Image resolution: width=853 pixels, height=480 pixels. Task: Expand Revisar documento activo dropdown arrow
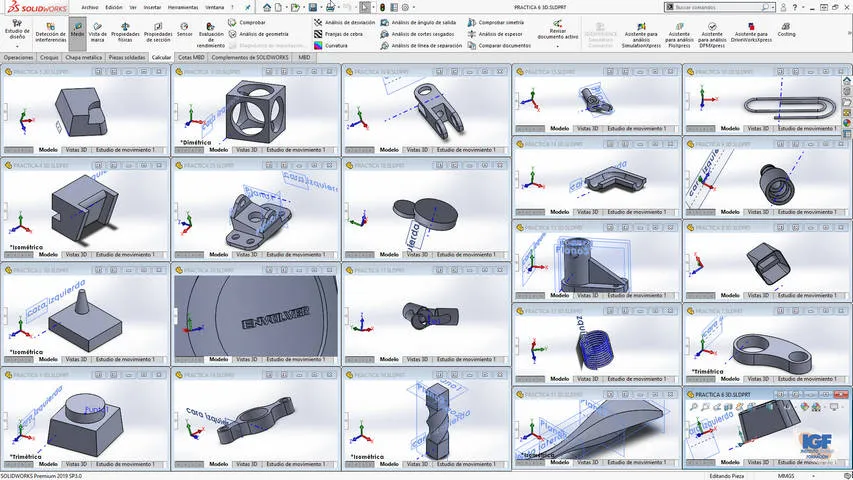coord(557,47)
